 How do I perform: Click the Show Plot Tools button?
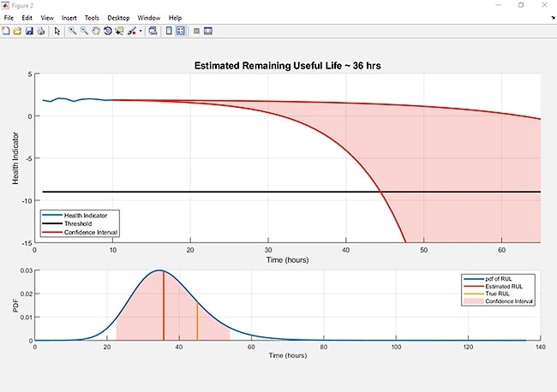(x=208, y=31)
